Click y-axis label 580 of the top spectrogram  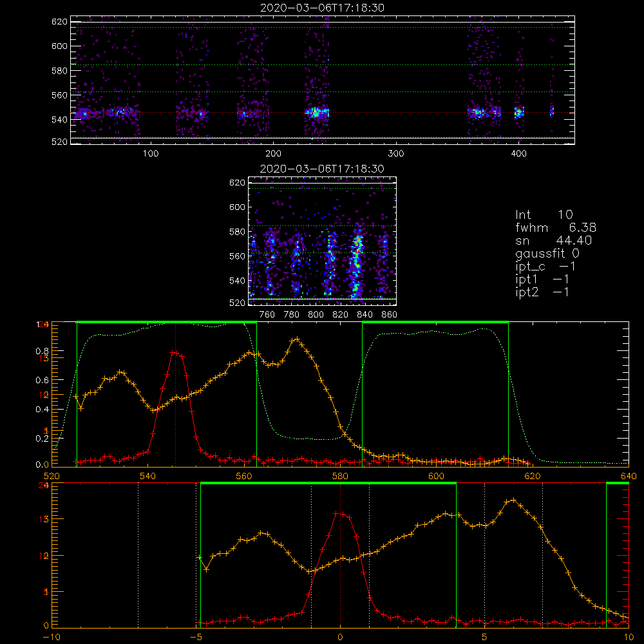[x=59, y=71]
